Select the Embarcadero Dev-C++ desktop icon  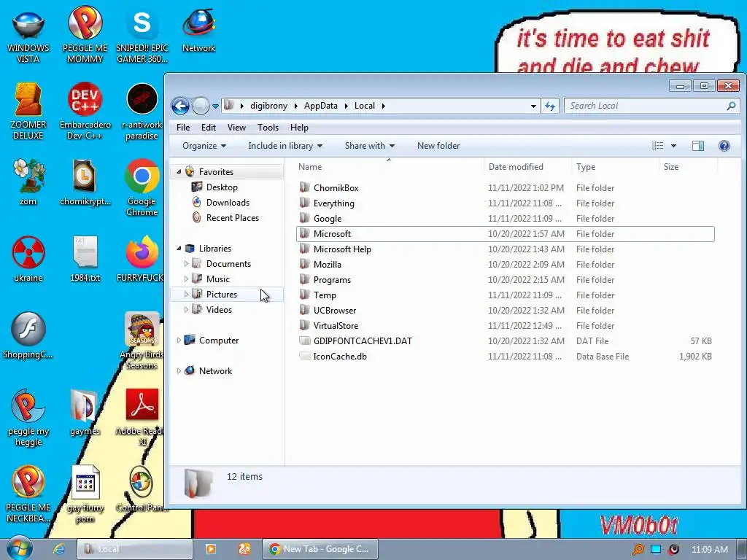(x=85, y=111)
